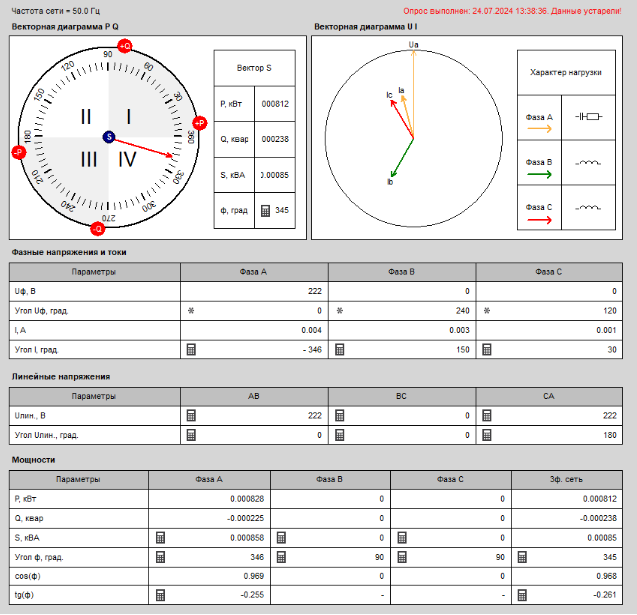Image resolution: width=637 pixels, height=615 pixels.
Task: Click the asterisk icon in Угол Uф Фаза B
Action: click(340, 311)
